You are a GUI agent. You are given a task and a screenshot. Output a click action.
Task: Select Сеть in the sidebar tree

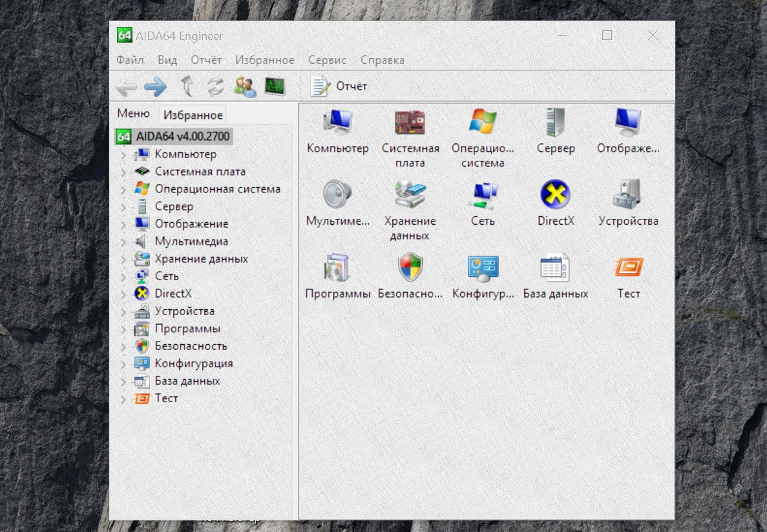click(167, 276)
